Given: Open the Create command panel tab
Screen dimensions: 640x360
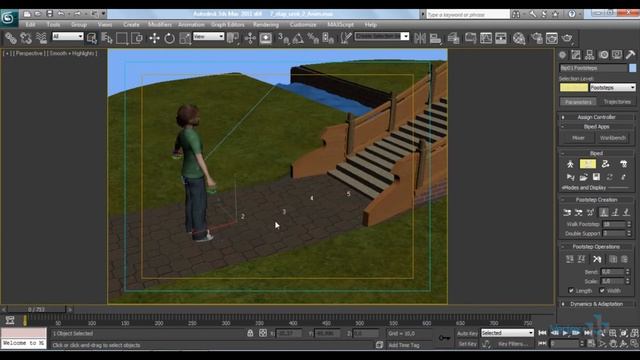Looking at the screenshot, I should [562, 55].
